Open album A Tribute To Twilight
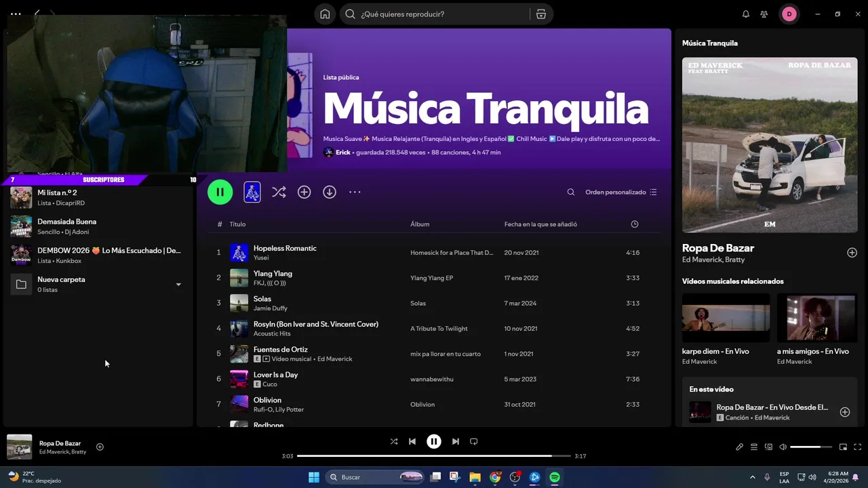This screenshot has height=488, width=868. pyautogui.click(x=439, y=329)
